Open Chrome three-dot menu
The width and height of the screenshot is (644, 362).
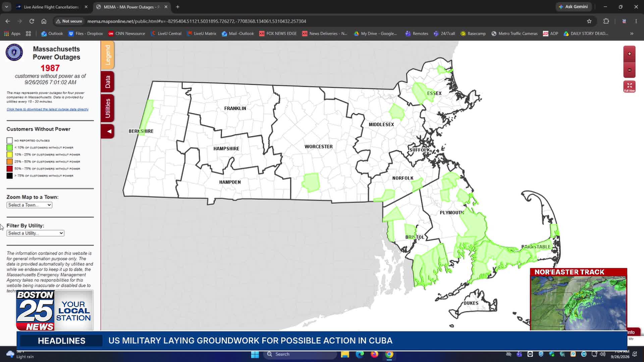(x=636, y=21)
